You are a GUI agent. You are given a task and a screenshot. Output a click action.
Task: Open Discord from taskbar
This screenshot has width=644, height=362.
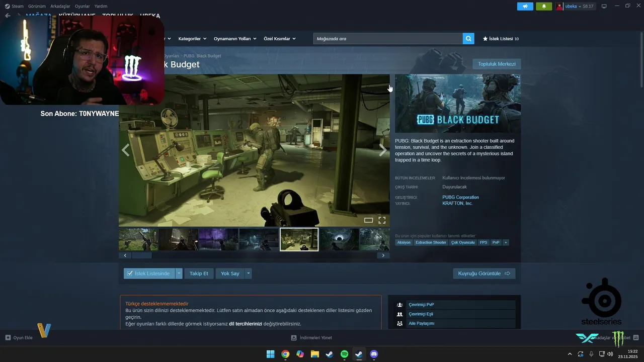coord(374,354)
